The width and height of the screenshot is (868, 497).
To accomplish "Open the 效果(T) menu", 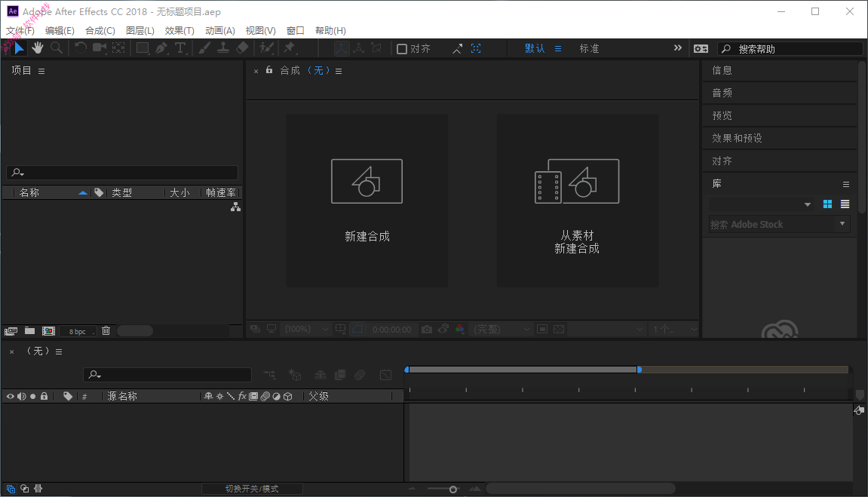I will coord(179,30).
